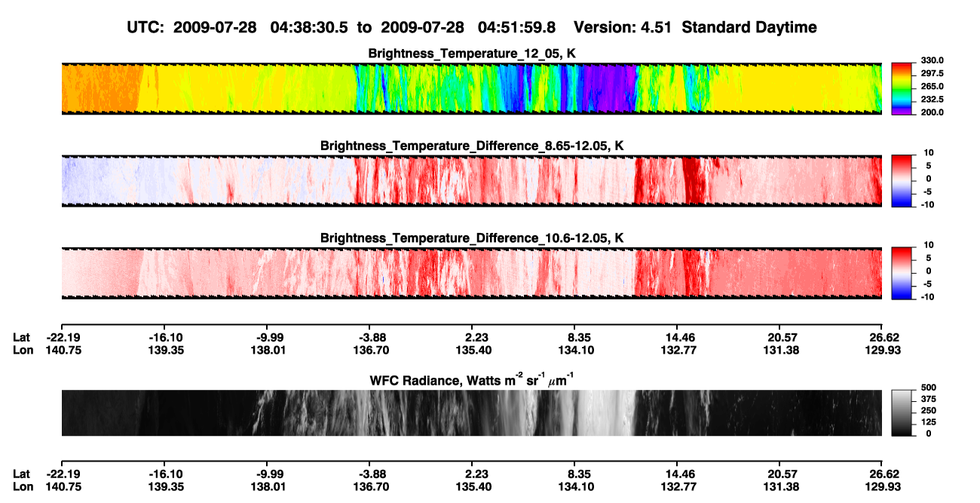Click the Brightness_Temperature_12_05 image strip
This screenshot has width=980, height=503.
471,88
